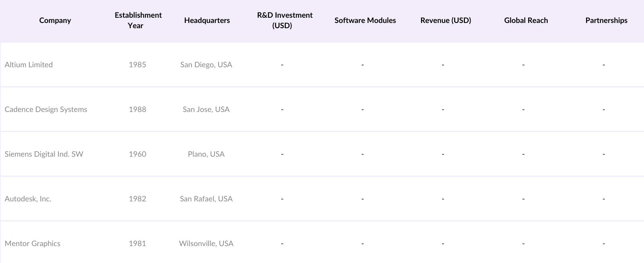Viewport: 644px width, 263px height.
Task: Select the R&D Investment (USD) header
Action: (x=285, y=21)
